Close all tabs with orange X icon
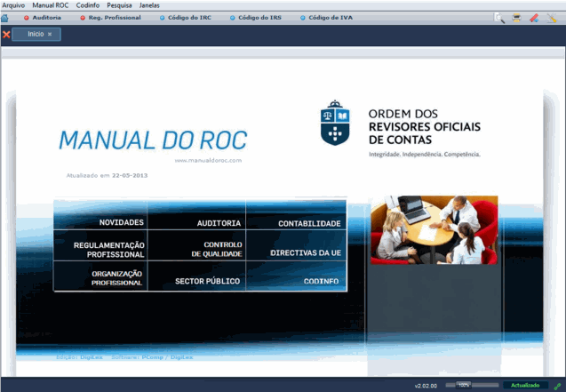566x392 pixels. point(6,35)
